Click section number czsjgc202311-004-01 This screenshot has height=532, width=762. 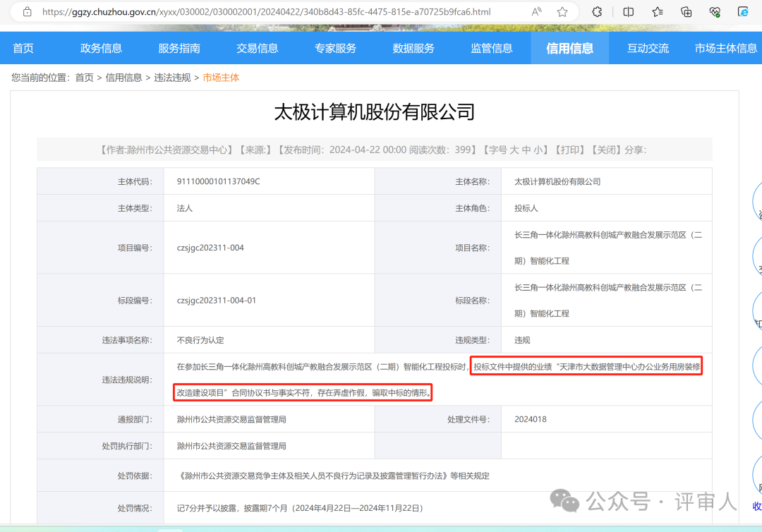(x=217, y=301)
